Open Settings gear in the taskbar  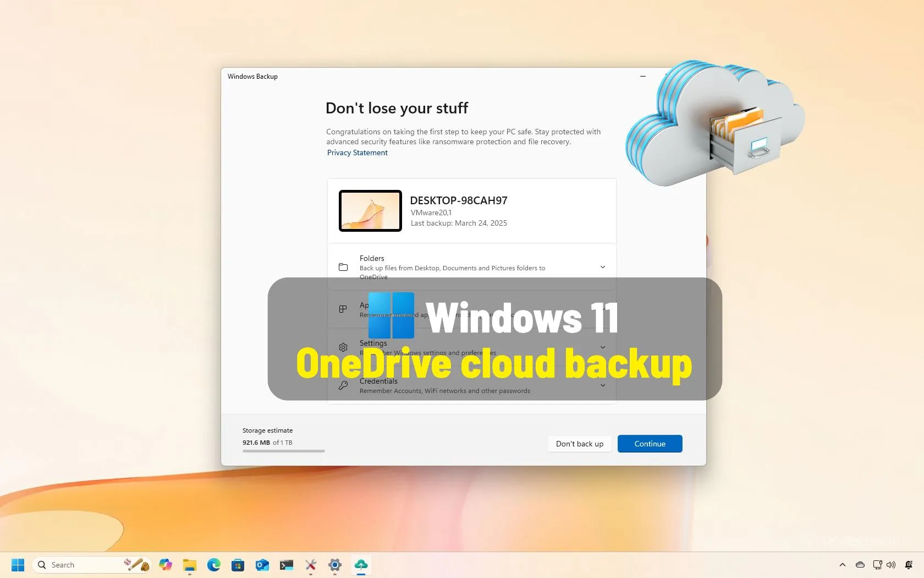pyautogui.click(x=335, y=565)
